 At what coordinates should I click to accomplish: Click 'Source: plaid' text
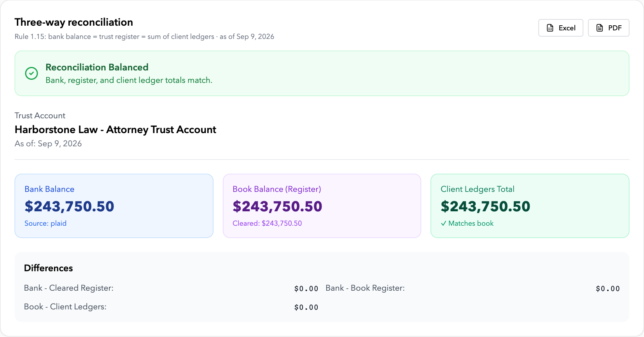45,223
